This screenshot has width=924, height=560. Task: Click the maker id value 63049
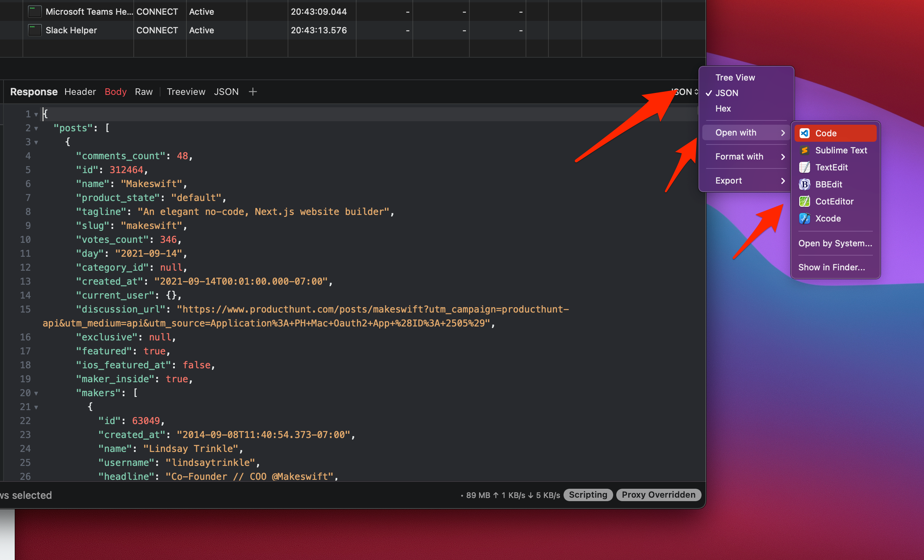[146, 421]
